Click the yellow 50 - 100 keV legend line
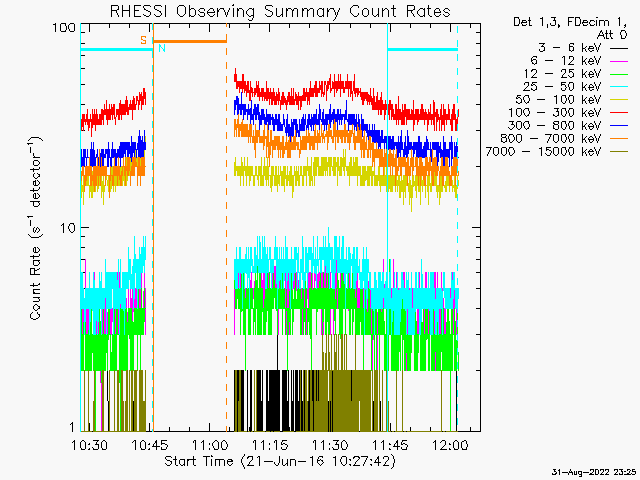Viewport: 640px width, 480px height. (619, 100)
